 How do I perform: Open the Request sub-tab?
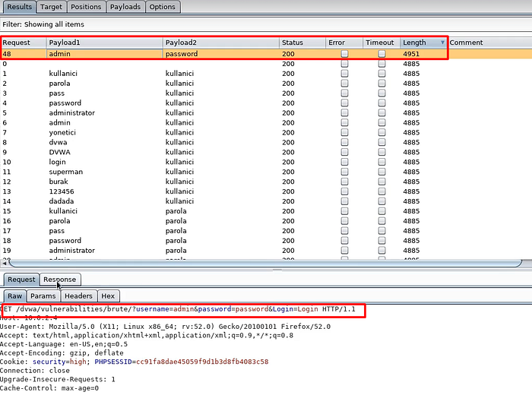pos(21,280)
